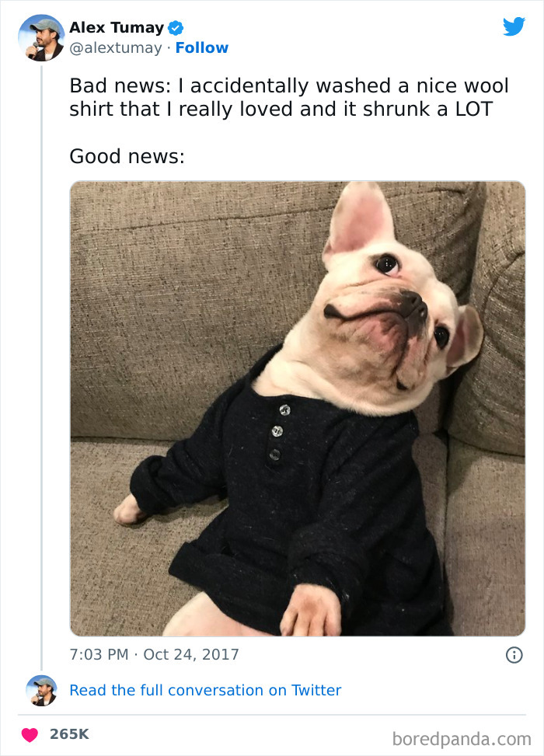Open the full conversation on Twitter link
Screen dimensions: 544x756
click(206, 690)
